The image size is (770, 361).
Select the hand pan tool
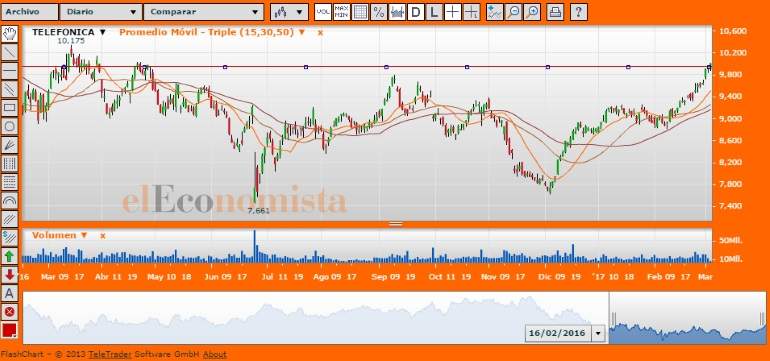[x=9, y=34]
